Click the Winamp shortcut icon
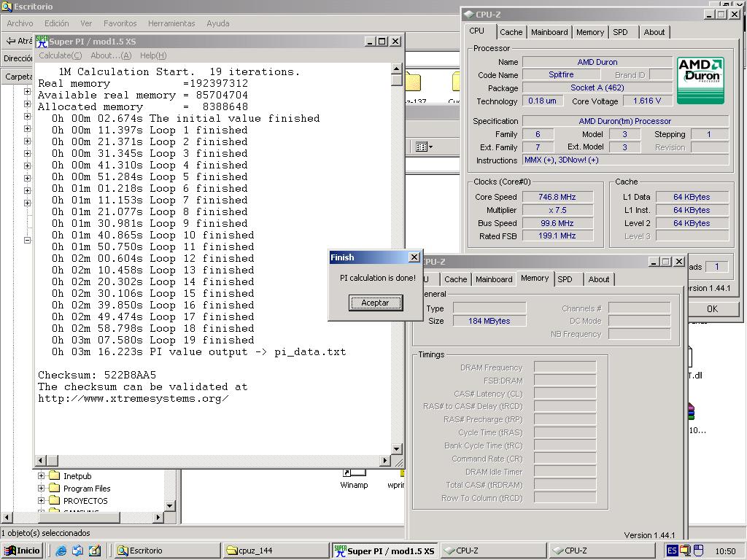The height and width of the screenshot is (560, 747). pos(354,472)
